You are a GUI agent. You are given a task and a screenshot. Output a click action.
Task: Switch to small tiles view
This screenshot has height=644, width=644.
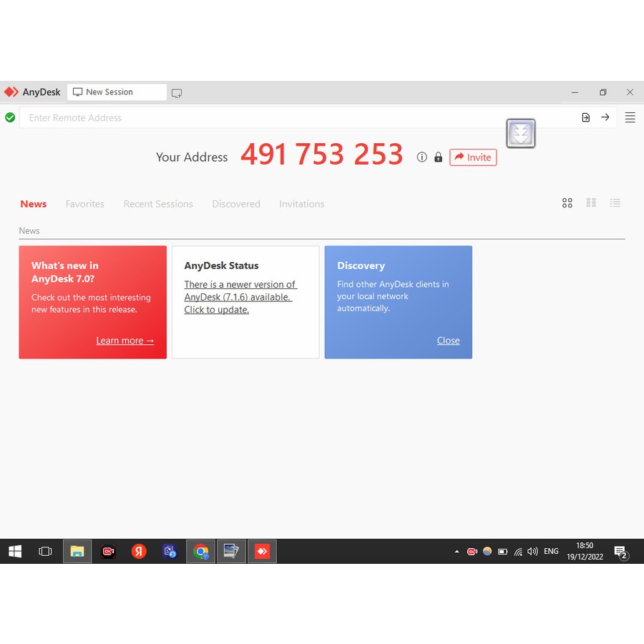pos(591,203)
